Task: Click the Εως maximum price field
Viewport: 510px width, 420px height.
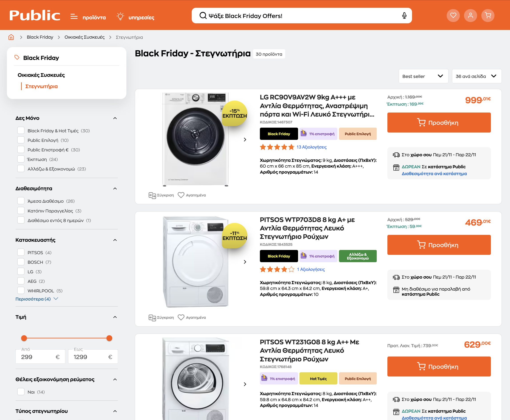Action: 93,356
